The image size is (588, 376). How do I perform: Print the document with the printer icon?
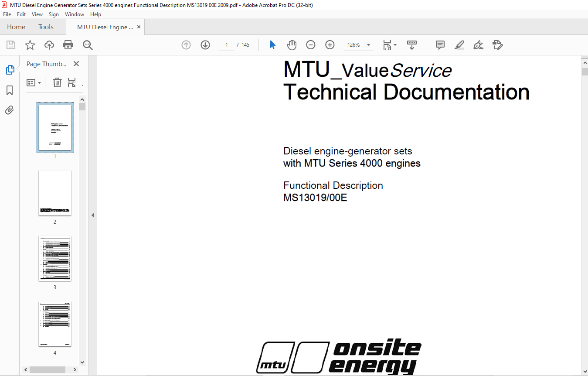click(68, 45)
